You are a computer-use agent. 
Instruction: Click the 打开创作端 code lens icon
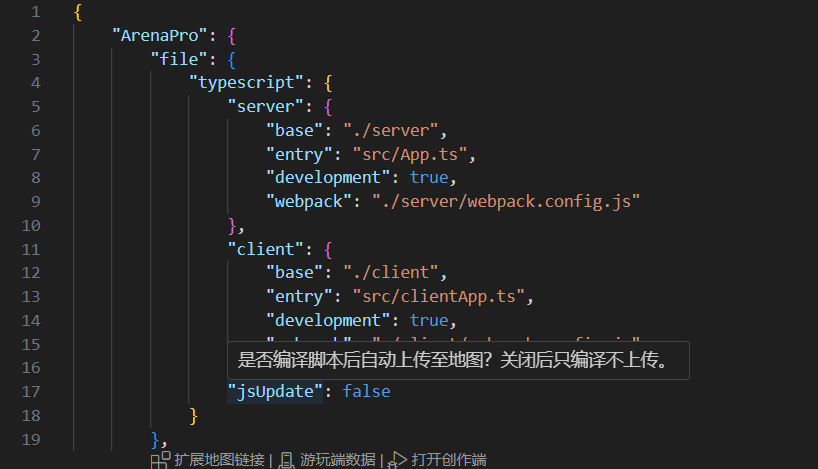(x=398, y=460)
